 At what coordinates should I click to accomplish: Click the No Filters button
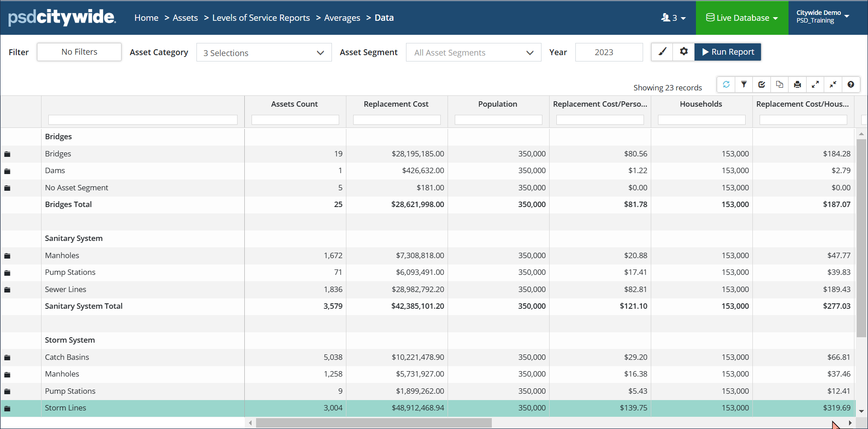79,52
